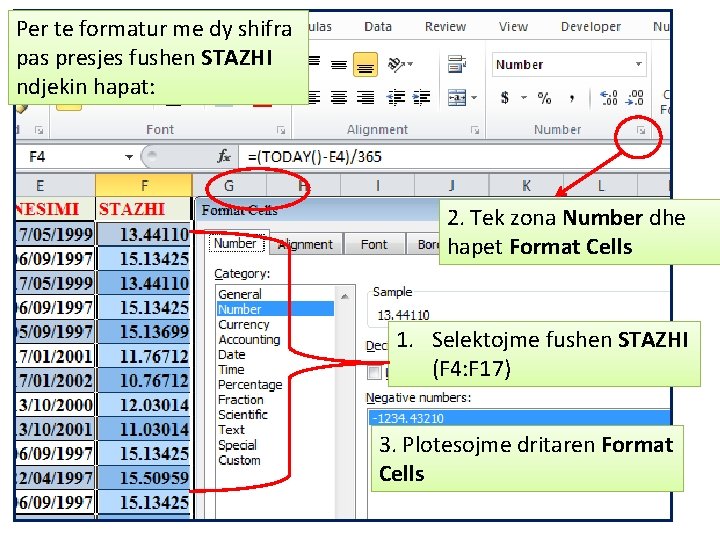Click the Increase Decimal icon

pyautogui.click(x=609, y=97)
